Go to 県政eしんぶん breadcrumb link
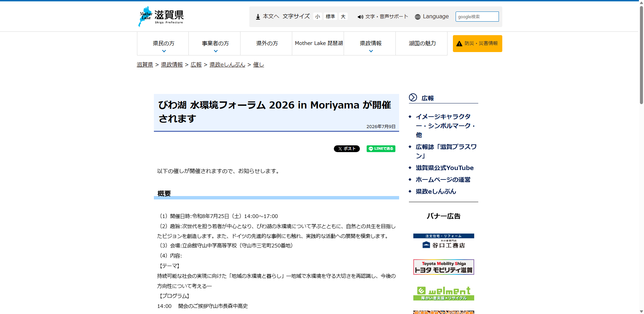This screenshot has width=644, height=314. (x=227, y=65)
